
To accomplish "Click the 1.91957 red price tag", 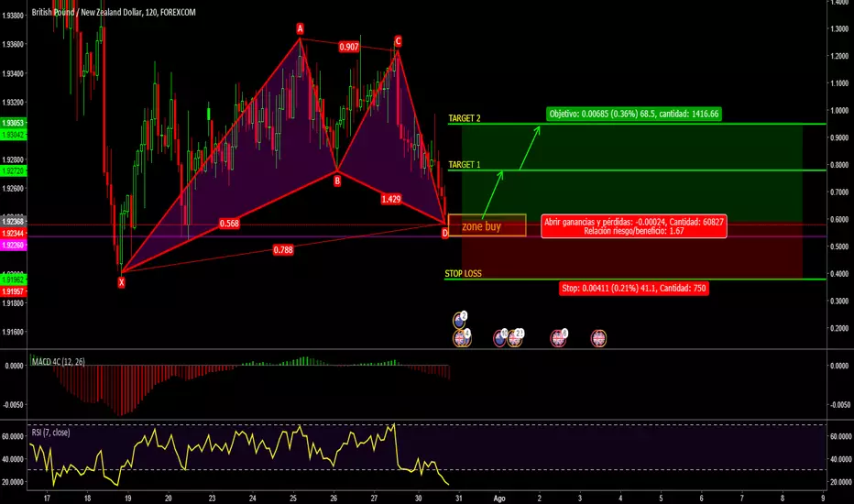I will point(13,291).
